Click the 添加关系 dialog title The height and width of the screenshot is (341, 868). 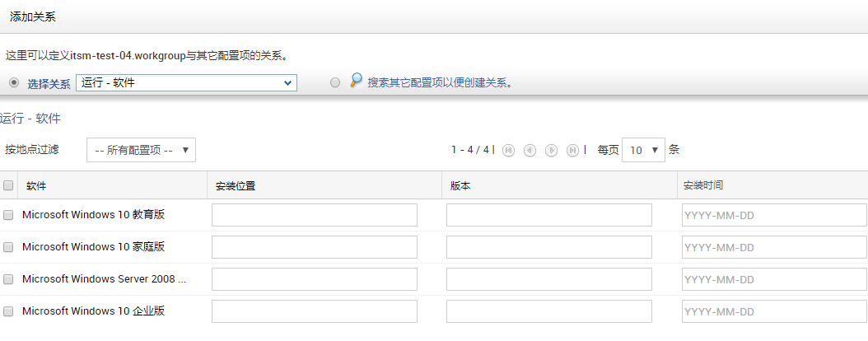coord(33,16)
